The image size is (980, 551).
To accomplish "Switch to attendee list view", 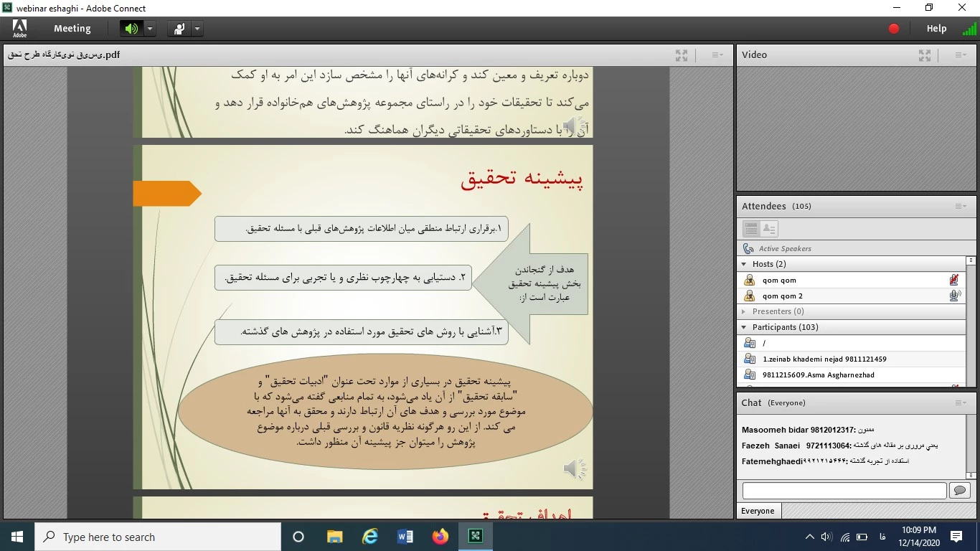I will [x=751, y=229].
